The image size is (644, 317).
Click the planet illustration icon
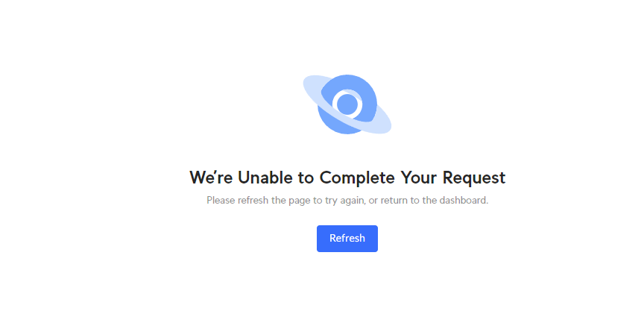[347, 104]
